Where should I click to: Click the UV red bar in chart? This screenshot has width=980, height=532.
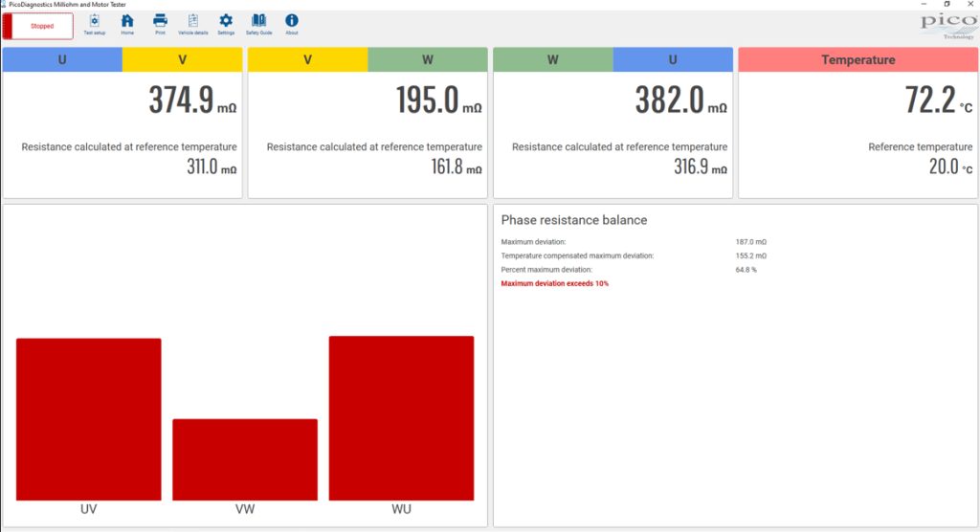pos(89,419)
